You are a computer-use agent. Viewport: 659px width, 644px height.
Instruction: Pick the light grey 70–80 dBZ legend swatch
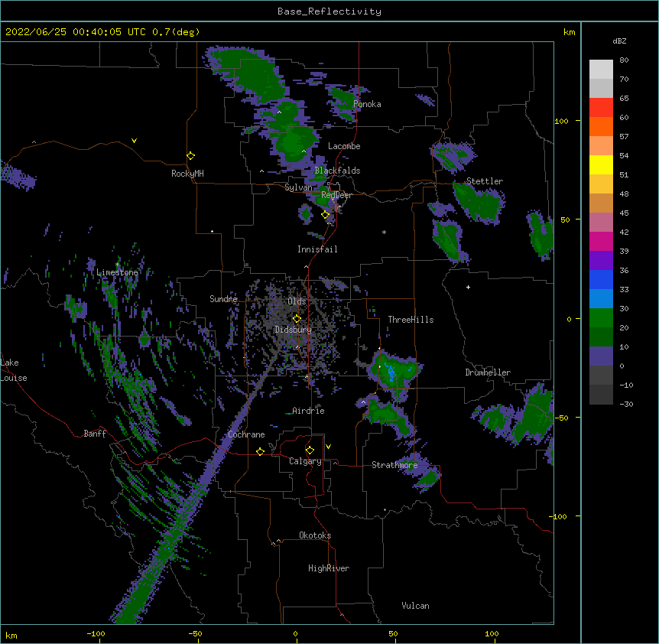point(601,69)
